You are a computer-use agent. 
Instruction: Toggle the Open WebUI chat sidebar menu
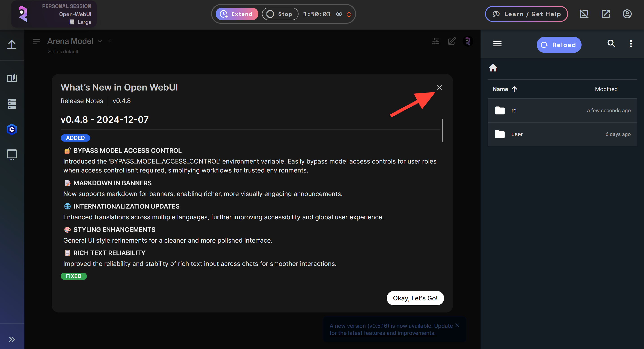tap(36, 41)
